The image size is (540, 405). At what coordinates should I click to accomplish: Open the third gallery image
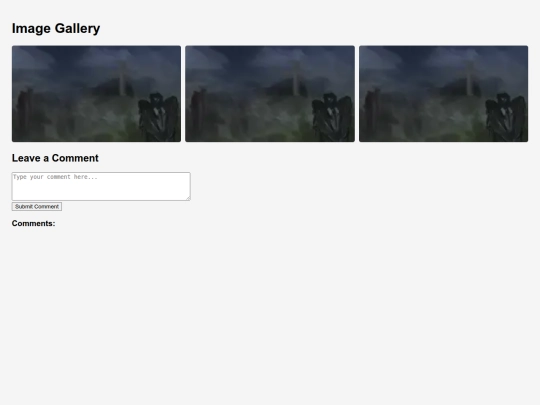pyautogui.click(x=444, y=94)
